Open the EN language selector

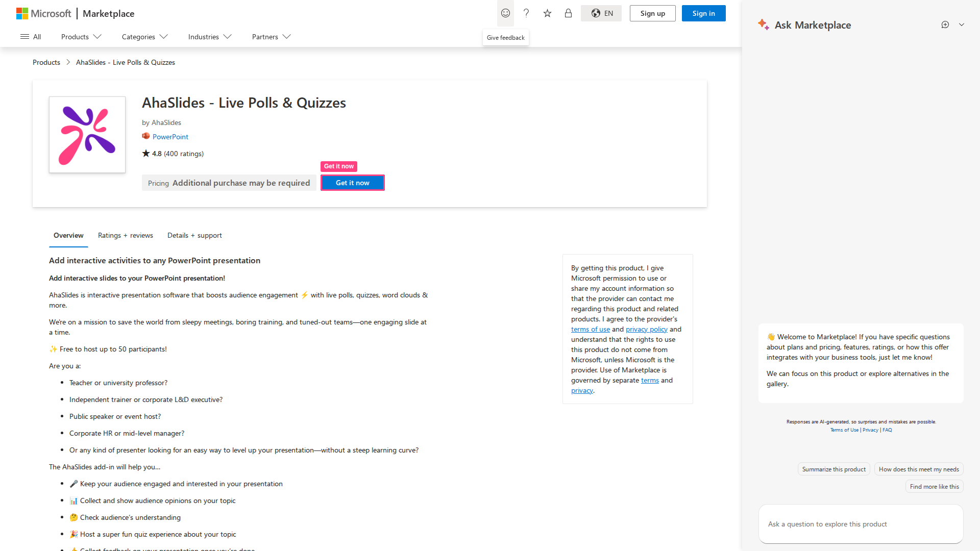click(601, 13)
